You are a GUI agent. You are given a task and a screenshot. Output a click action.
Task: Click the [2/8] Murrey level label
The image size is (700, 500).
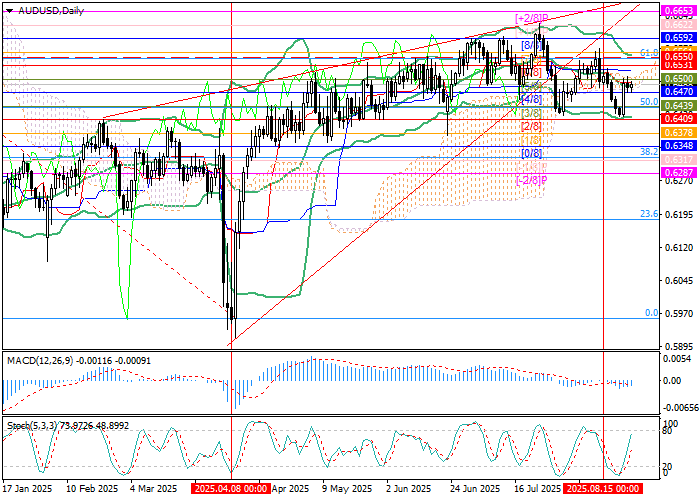pyautogui.click(x=532, y=126)
